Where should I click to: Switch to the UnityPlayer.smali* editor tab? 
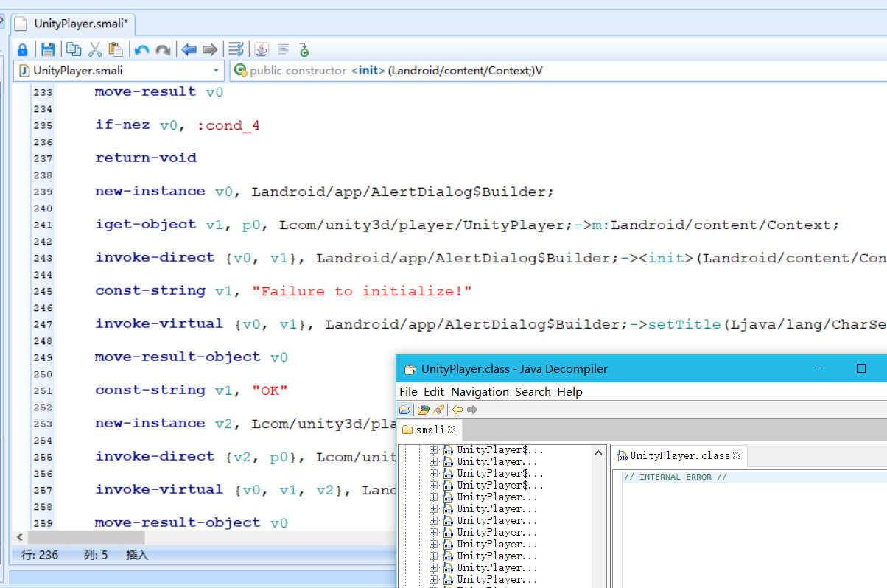pyautogui.click(x=72, y=24)
